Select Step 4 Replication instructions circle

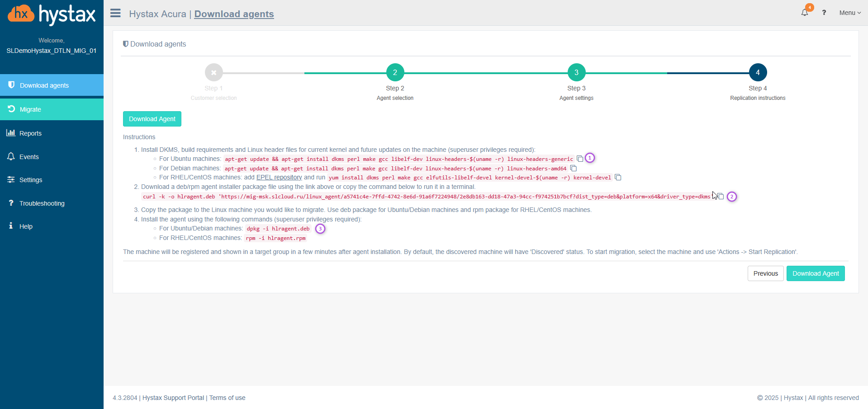758,72
